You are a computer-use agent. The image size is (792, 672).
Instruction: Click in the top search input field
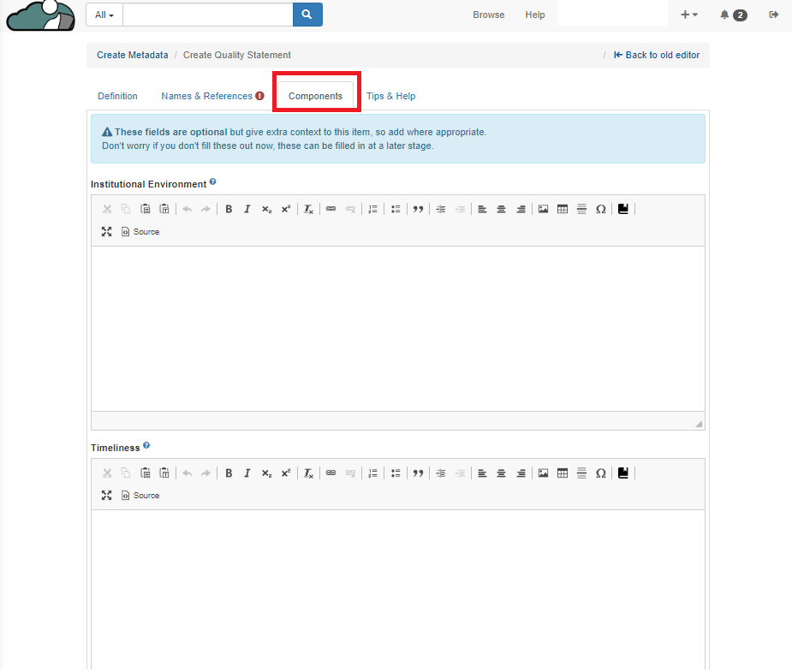coord(208,15)
